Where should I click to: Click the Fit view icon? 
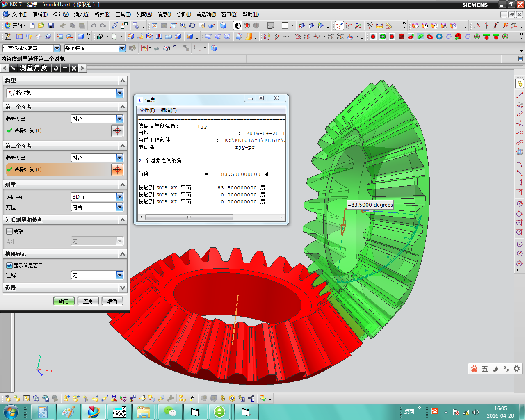(x=155, y=25)
